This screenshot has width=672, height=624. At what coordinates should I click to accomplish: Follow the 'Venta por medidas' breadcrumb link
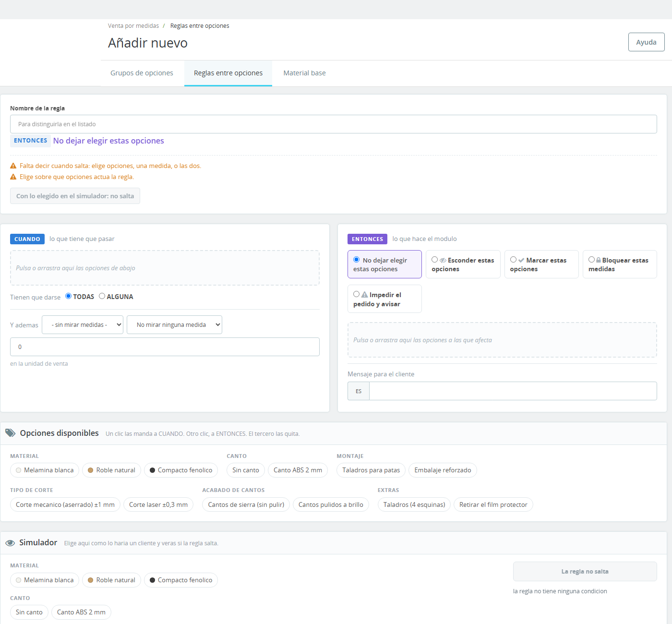tap(133, 26)
